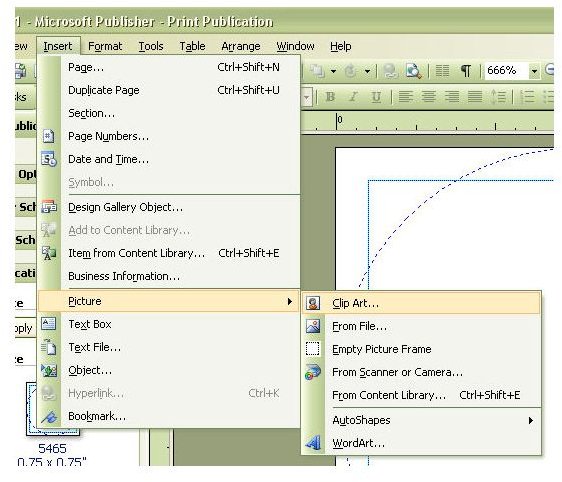Click the Date and Time icon
The image size is (562, 482).
coord(49,159)
